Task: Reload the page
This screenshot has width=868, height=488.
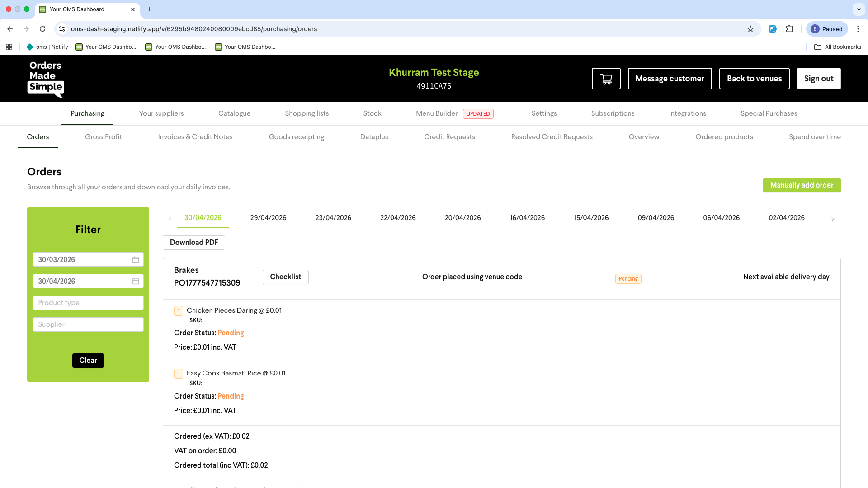Action: pos(42,29)
